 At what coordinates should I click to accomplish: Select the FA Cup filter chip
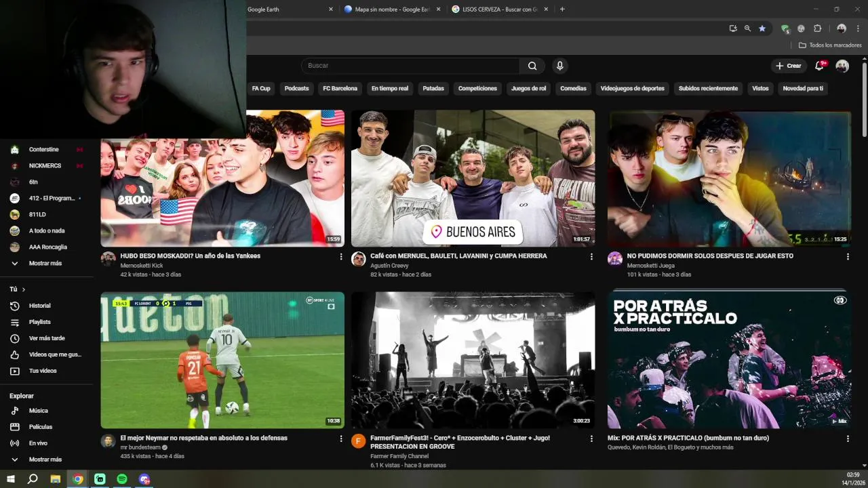pos(261,89)
